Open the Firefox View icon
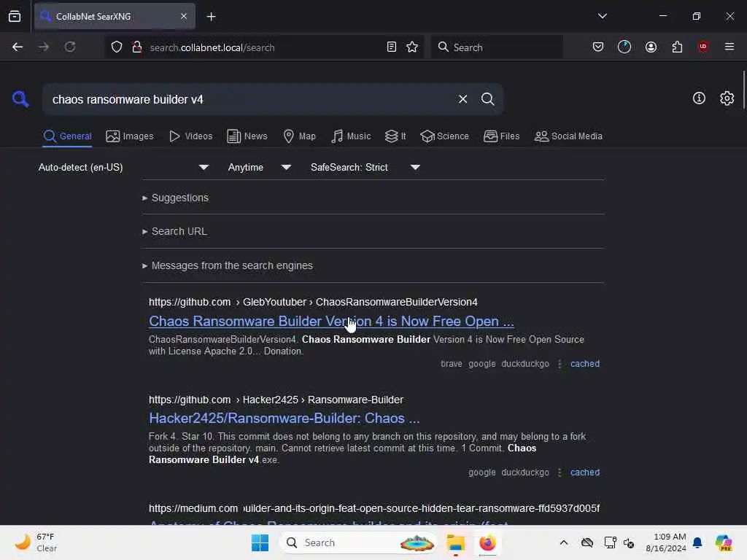This screenshot has height=560, width=747. (15, 16)
